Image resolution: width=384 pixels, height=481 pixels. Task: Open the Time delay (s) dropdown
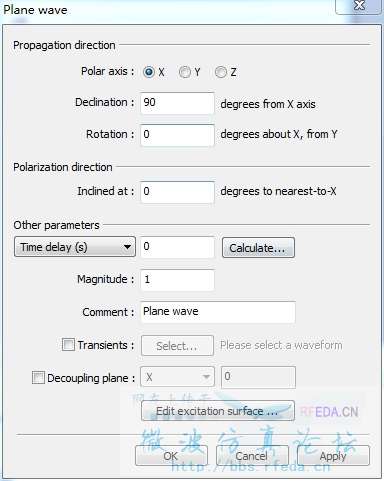point(75,247)
